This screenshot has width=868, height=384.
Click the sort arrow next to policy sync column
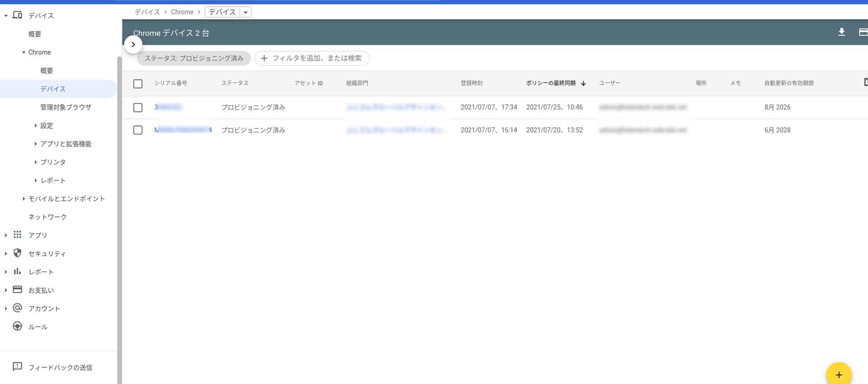pyautogui.click(x=583, y=83)
